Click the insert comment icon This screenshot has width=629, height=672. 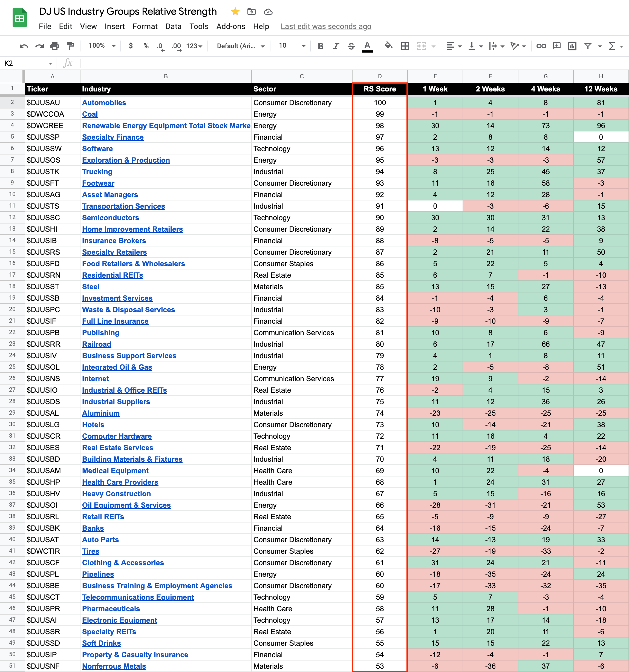pyautogui.click(x=556, y=46)
